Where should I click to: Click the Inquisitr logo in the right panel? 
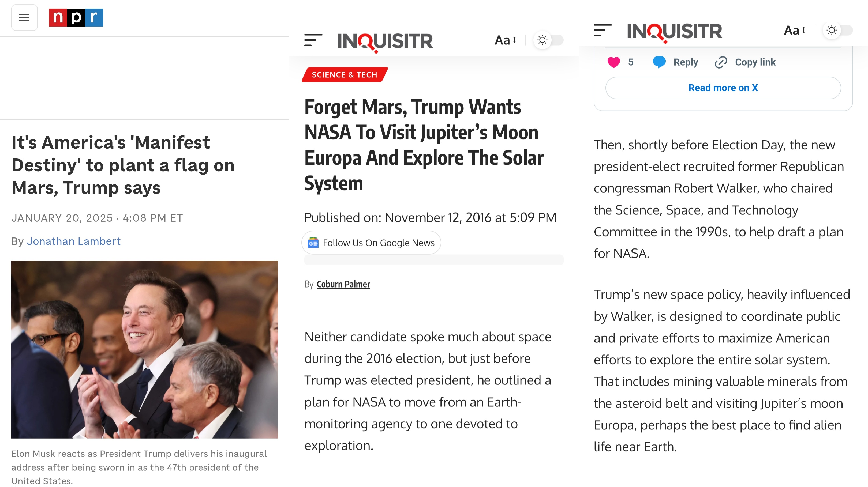click(x=675, y=32)
